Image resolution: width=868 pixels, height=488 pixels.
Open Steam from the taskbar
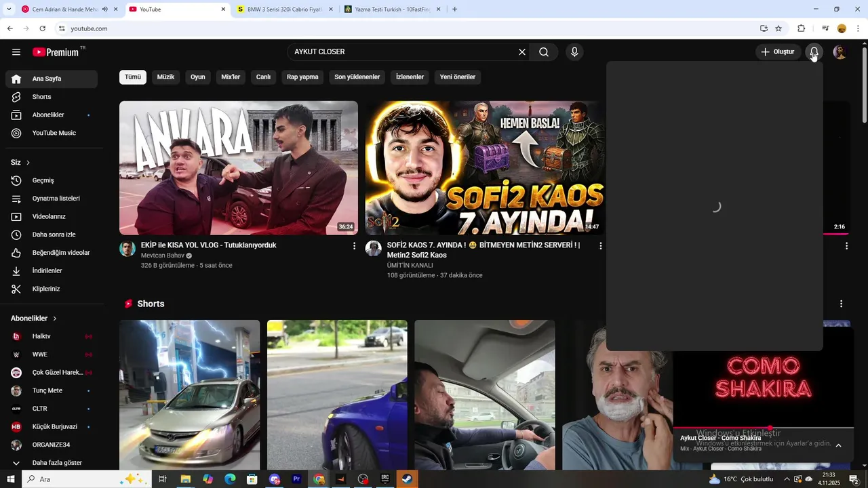coord(407,479)
